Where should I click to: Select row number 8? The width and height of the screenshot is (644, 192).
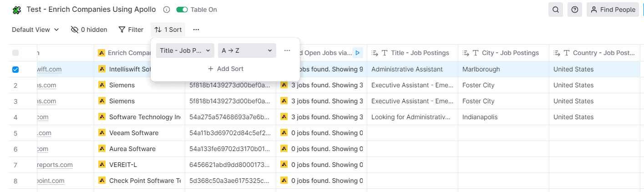pyautogui.click(x=15, y=181)
